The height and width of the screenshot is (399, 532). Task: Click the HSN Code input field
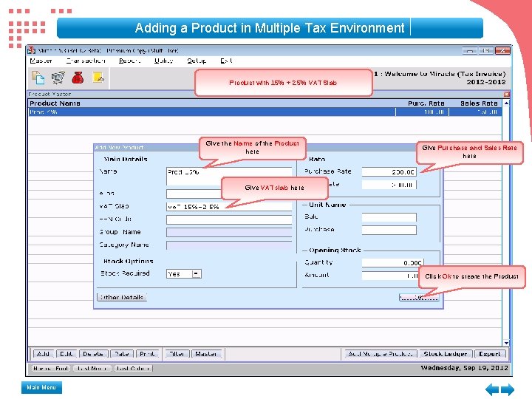pos(229,219)
